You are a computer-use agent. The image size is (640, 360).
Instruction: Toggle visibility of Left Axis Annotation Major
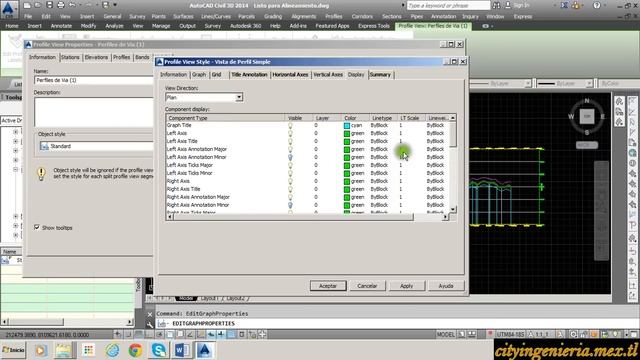(x=290, y=149)
